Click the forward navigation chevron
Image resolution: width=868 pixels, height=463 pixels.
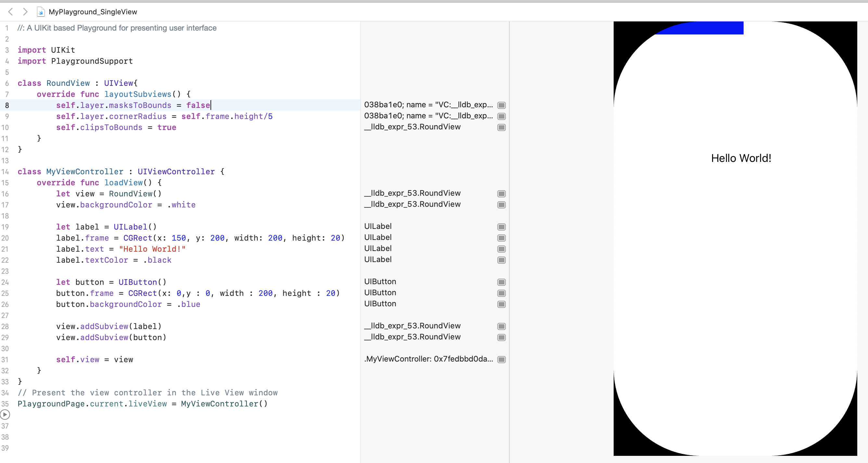pyautogui.click(x=25, y=12)
